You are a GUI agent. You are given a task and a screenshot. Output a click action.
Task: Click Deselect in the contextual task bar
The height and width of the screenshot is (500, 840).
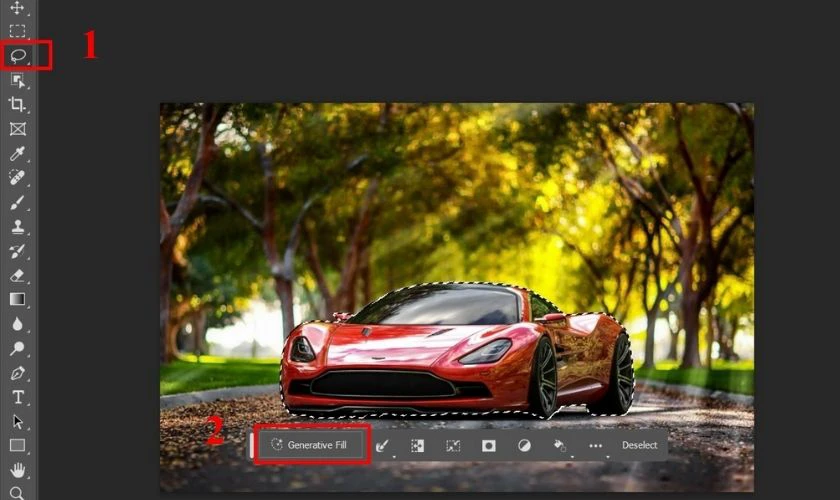[x=639, y=445]
